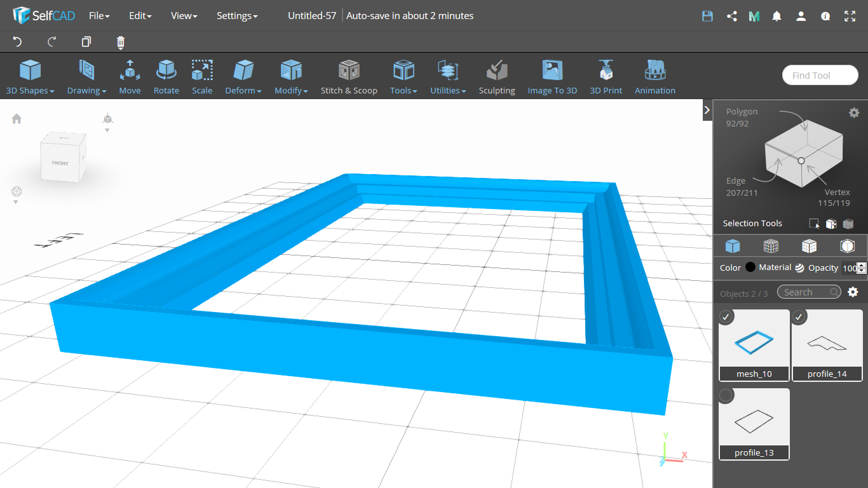The image size is (868, 488).
Task: Switch to x-ray bounding view mode
Action: [x=847, y=246]
